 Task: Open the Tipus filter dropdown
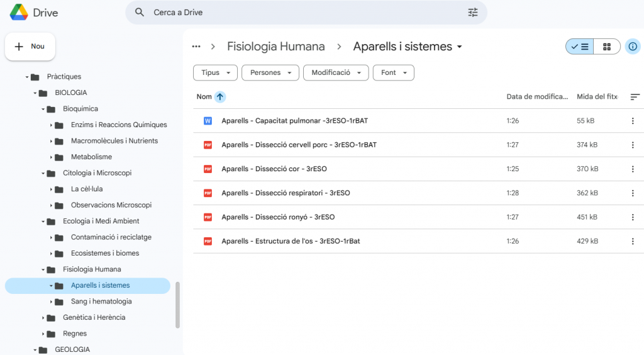[x=215, y=73]
